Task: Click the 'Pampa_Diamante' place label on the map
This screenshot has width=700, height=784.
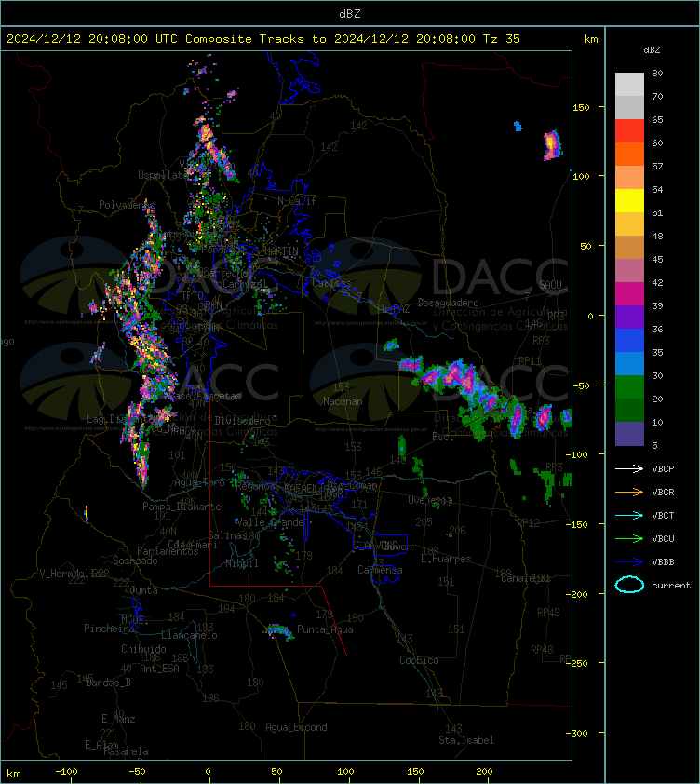Action: [x=182, y=507]
